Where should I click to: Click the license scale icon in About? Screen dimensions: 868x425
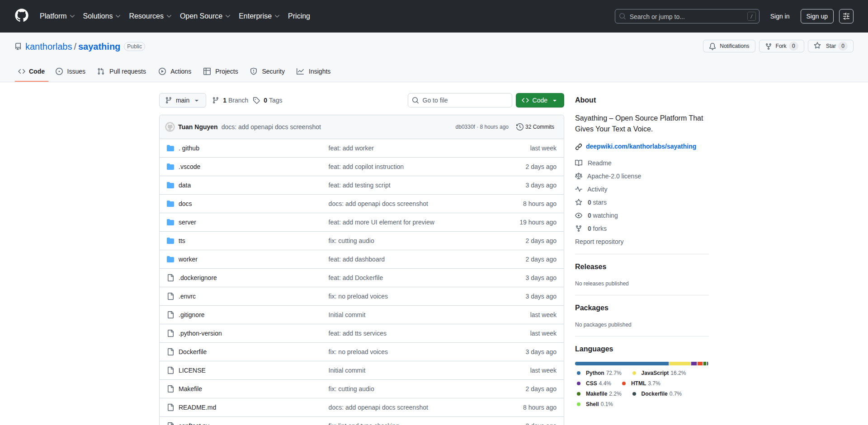click(579, 176)
